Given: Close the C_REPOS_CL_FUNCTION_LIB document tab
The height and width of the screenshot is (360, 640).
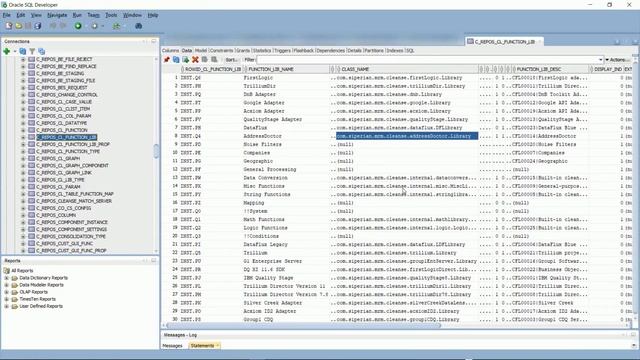Looking at the screenshot, I should pyautogui.click(x=540, y=42).
